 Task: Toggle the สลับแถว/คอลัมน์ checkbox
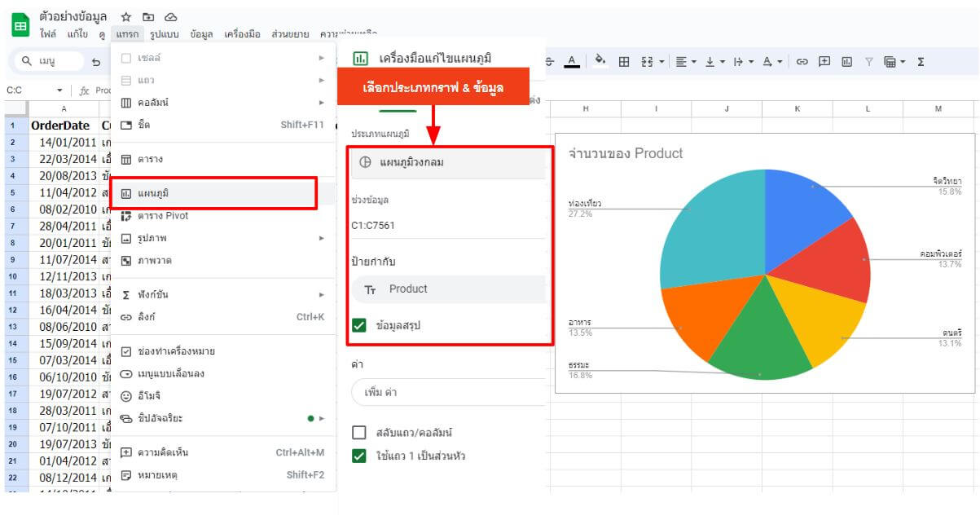[359, 432]
